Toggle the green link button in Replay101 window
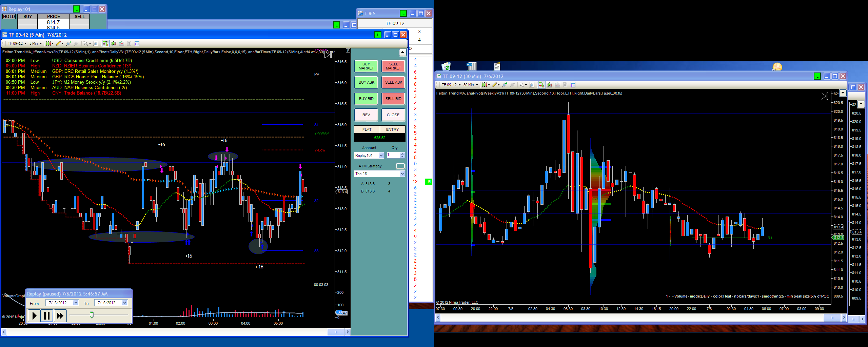This screenshot has width=868, height=347. pyautogui.click(x=77, y=9)
